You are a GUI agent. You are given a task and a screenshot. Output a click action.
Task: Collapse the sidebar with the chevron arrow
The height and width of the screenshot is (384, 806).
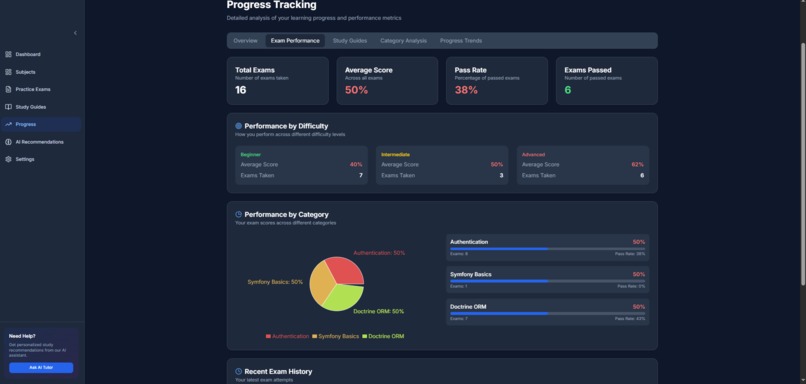[75, 33]
